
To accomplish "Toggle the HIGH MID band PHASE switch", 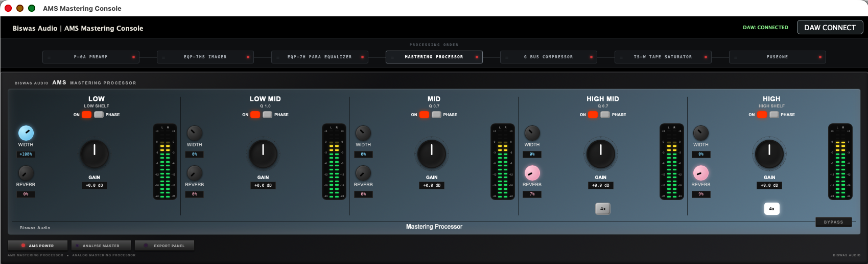I will point(605,115).
